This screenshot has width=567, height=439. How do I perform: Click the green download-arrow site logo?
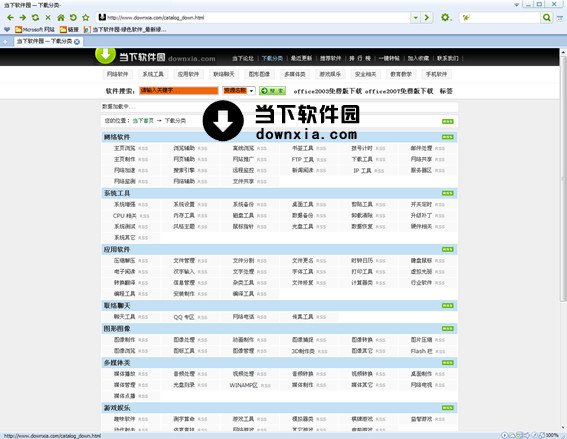point(105,55)
